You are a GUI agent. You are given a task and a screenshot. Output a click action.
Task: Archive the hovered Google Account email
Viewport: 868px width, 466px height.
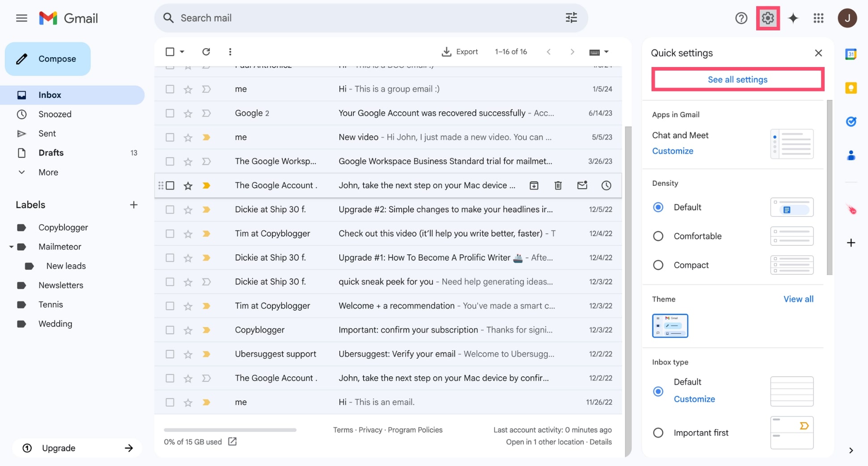[x=534, y=185]
